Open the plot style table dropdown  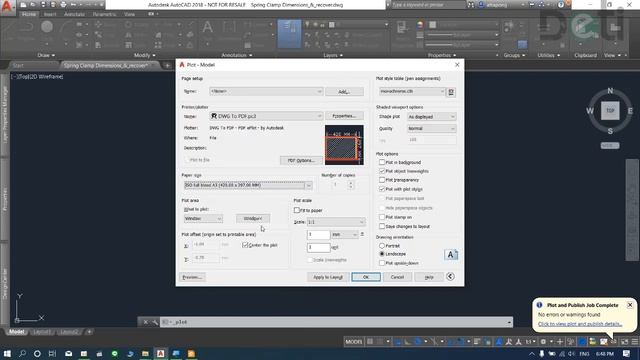[x=412, y=91]
